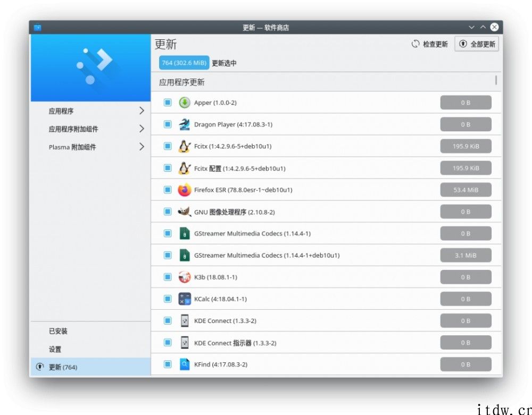Click the Dragon Player icon
The image size is (532, 415).
coord(184,124)
